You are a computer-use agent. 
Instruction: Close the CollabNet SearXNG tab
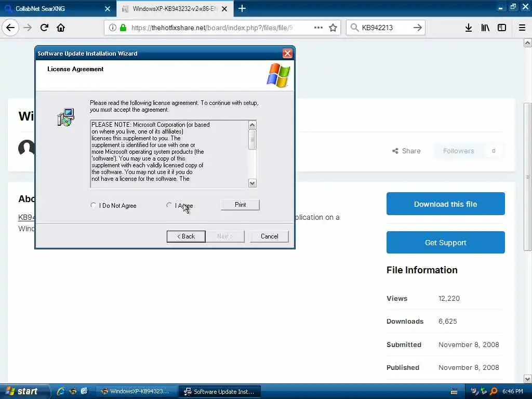[x=108, y=9]
